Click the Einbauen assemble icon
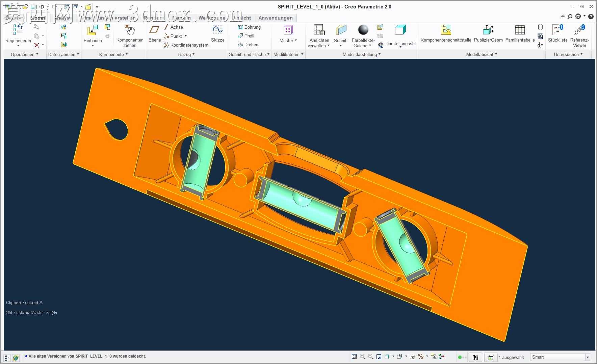Screen dimensions: 597x364 click(x=93, y=30)
